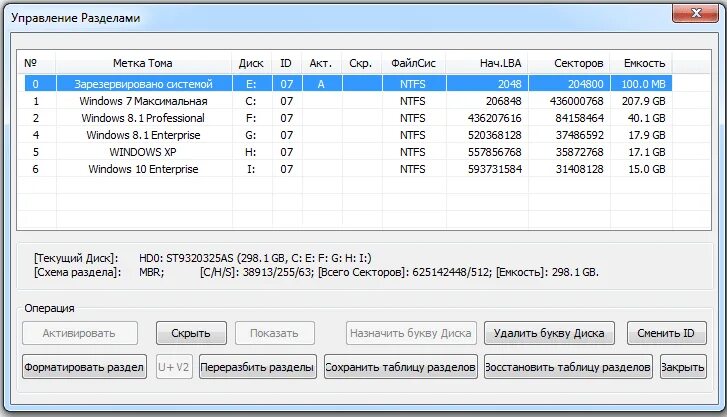
Task: Click the ФайлСис column header
Action: (413, 63)
